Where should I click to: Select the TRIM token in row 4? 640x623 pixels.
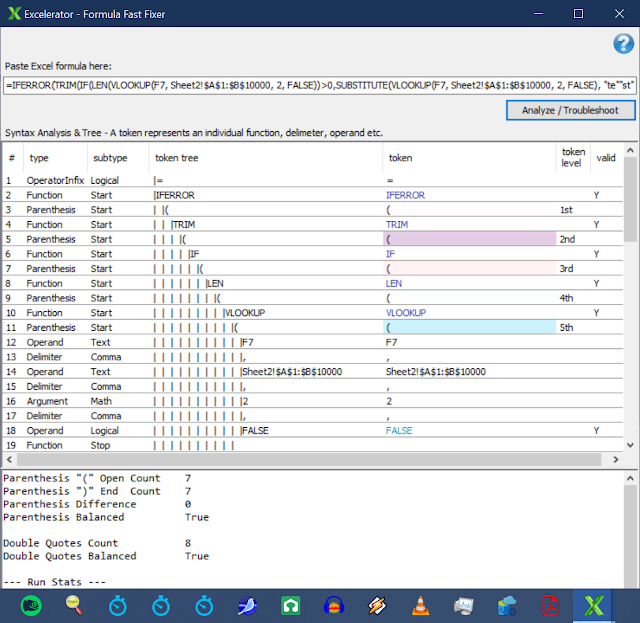tap(397, 225)
